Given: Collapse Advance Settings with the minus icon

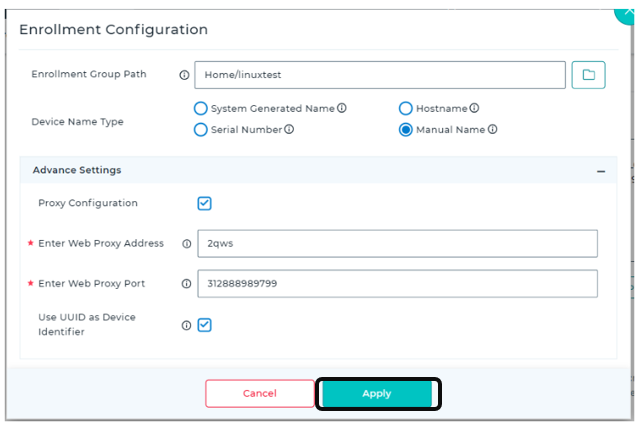Looking at the screenshot, I should [601, 171].
